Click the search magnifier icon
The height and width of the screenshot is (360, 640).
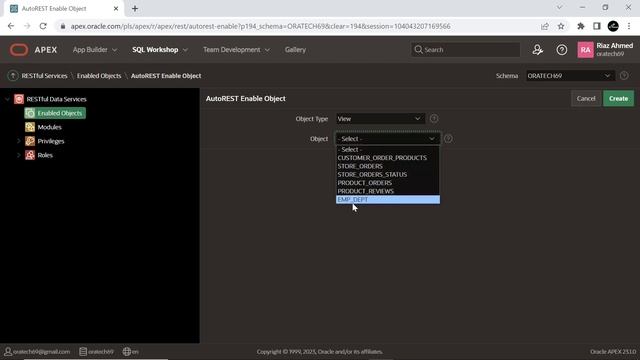[418, 49]
